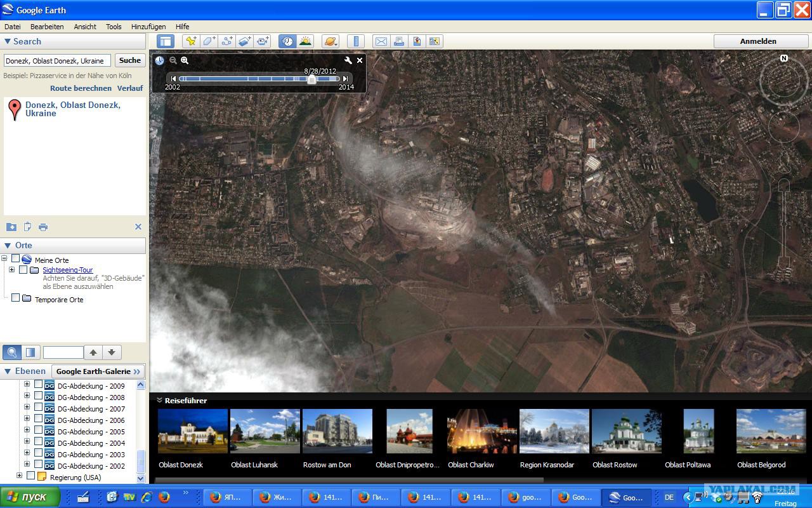812x508 pixels.
Task: Open the Ansicht menu
Action: 85,27
